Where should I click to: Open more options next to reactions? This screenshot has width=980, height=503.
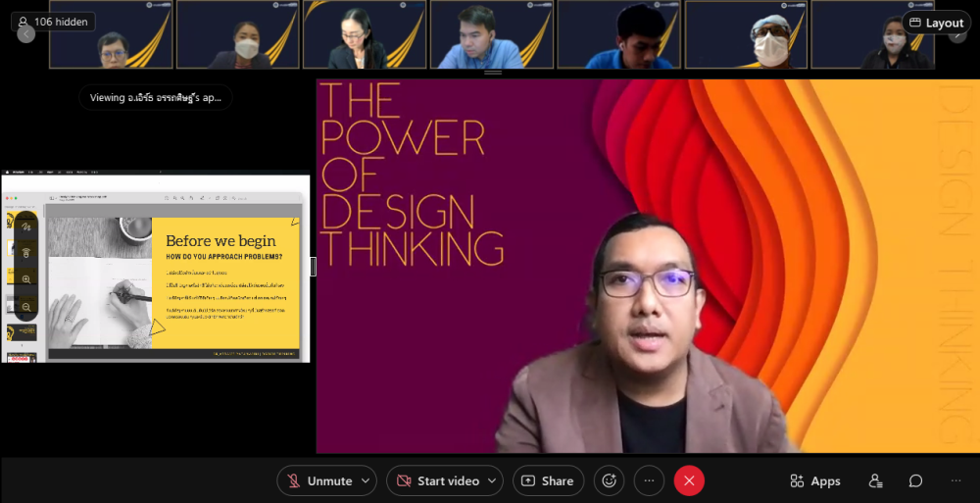tap(649, 480)
